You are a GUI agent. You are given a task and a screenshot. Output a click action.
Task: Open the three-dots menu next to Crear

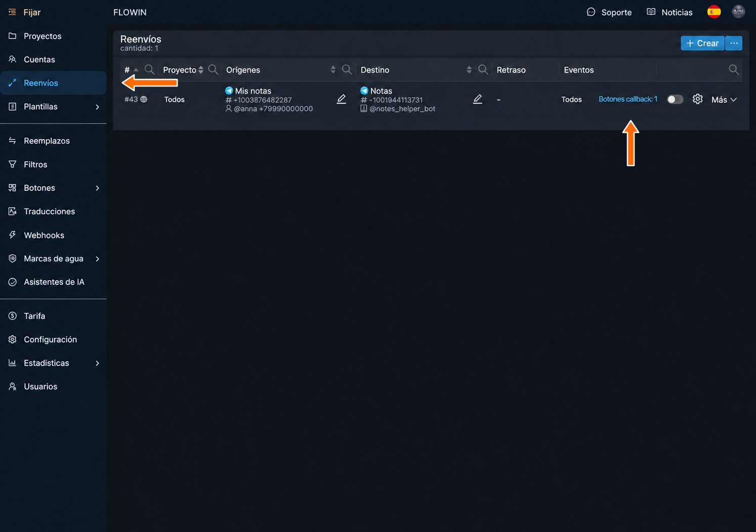tap(734, 43)
